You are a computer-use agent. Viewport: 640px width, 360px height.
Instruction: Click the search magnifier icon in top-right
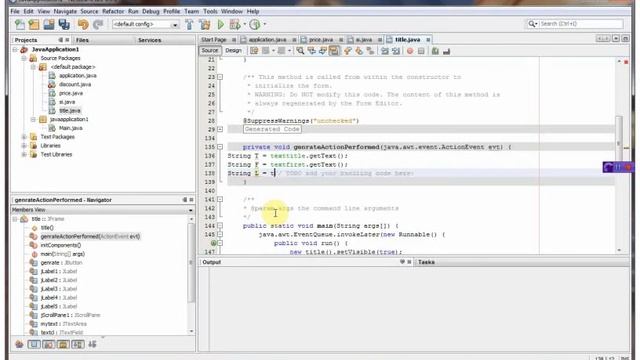pyautogui.click(x=531, y=24)
